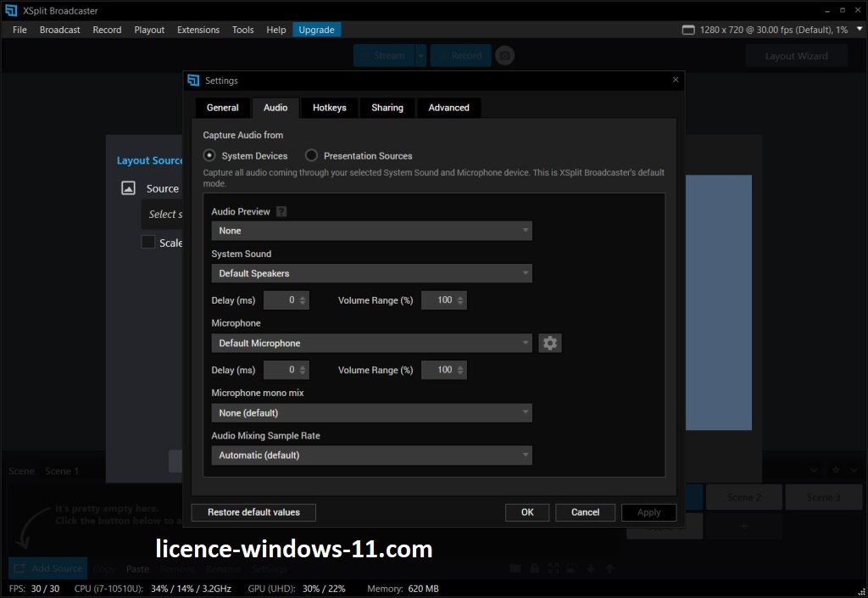Click the System Sound volume range stepper
This screenshot has width=868, height=598.
461,300
